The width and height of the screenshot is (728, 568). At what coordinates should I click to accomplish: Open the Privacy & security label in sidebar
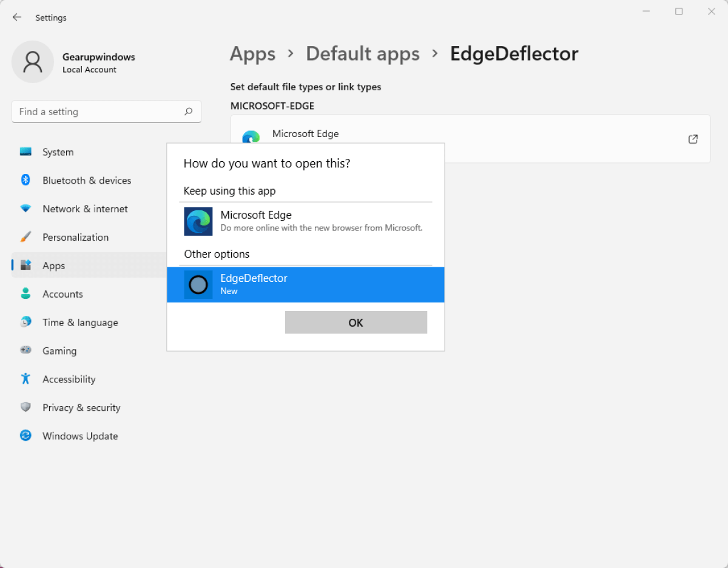pyautogui.click(x=81, y=408)
